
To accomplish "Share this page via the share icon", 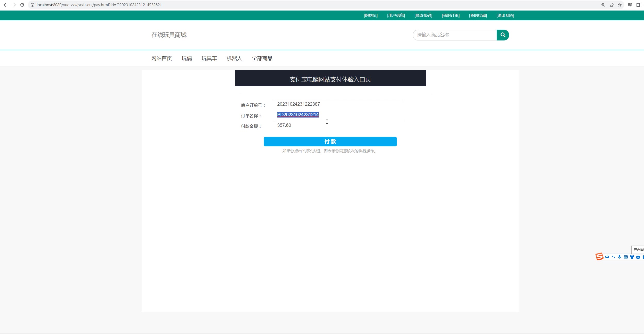I will (611, 5).
